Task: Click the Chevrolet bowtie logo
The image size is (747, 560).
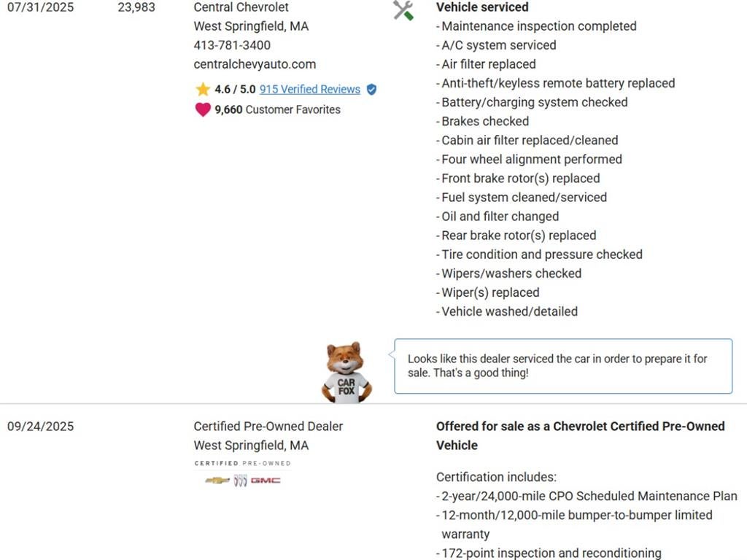Action: click(217, 481)
